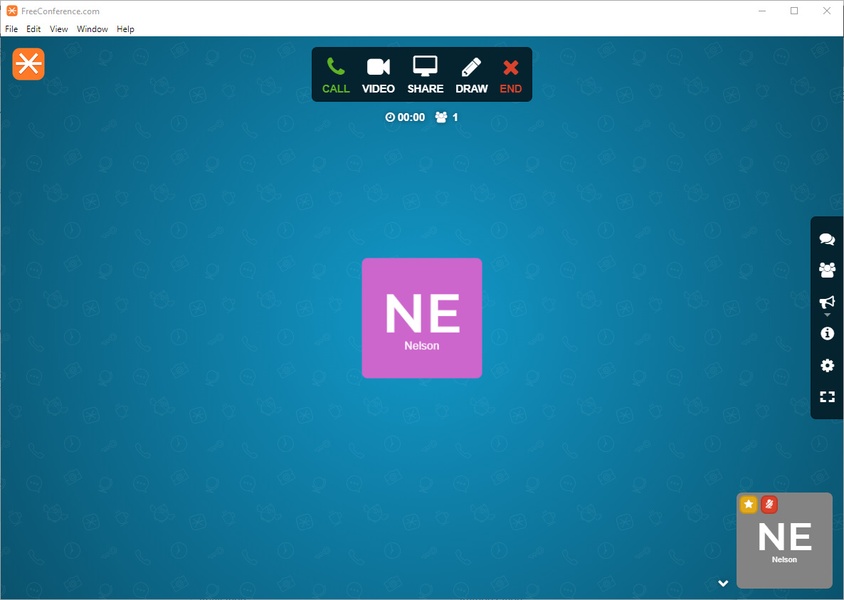The height and width of the screenshot is (600, 844).
Task: Collapse thumbnail strip with chevron arrow
Action: [723, 583]
